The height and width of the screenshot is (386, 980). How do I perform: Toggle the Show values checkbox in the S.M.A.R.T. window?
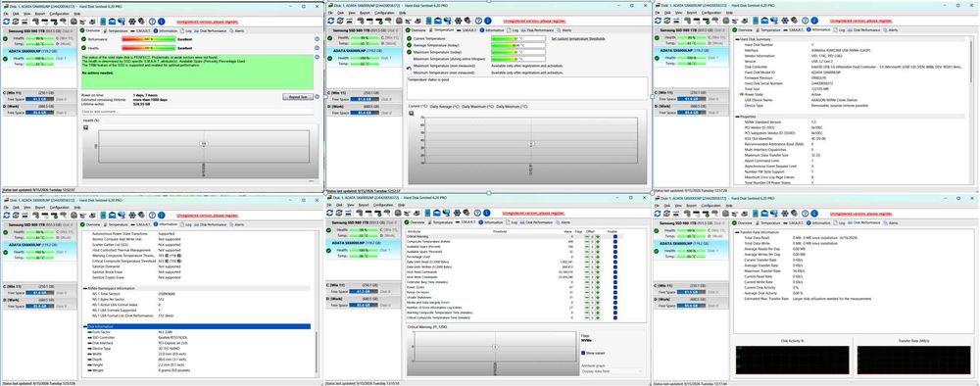point(584,353)
